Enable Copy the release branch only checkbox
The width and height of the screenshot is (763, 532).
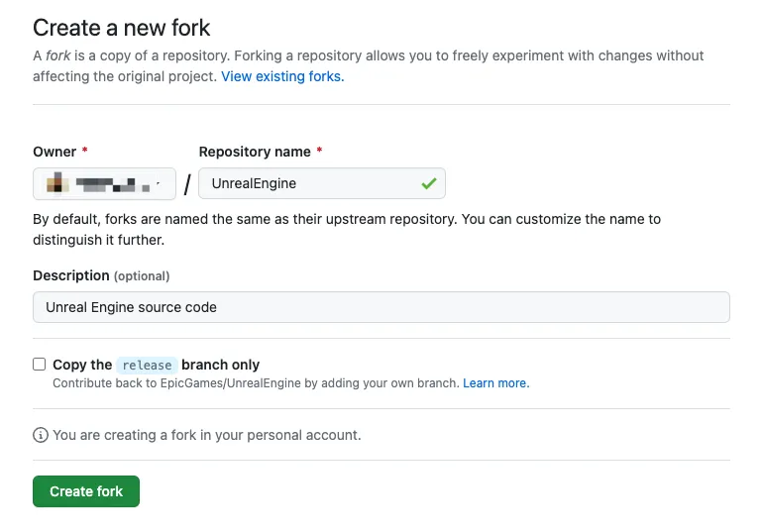point(40,365)
